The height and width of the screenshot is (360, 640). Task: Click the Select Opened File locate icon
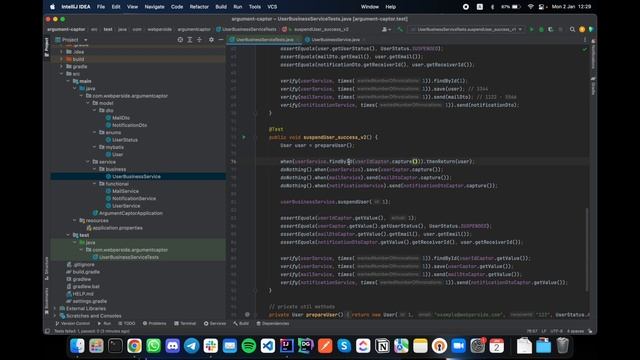(x=180, y=40)
